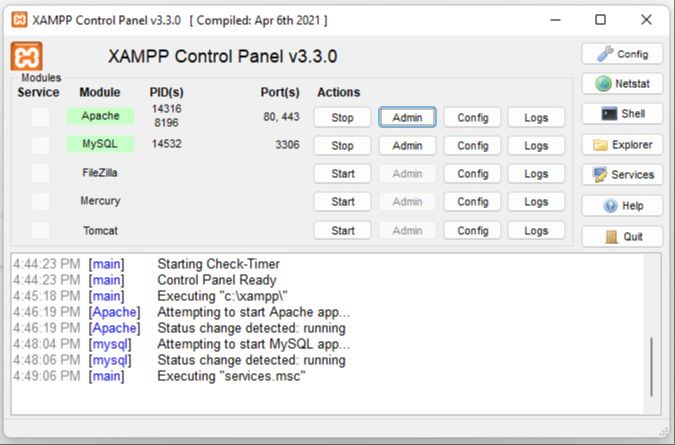Viewport: 675px width, 445px height.
Task: Click the Tomcat module name
Action: [100, 230]
